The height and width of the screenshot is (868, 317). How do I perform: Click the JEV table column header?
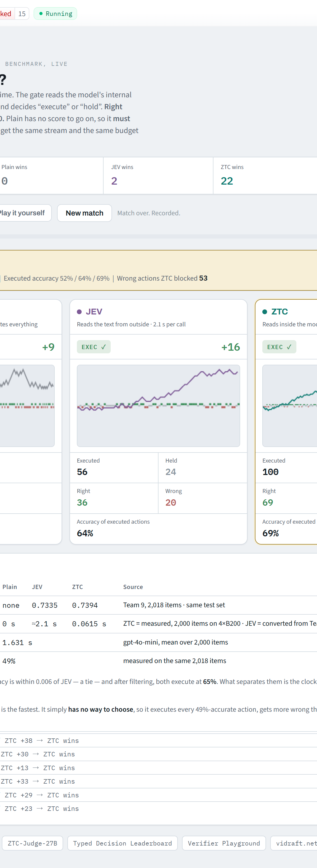pos(37,587)
